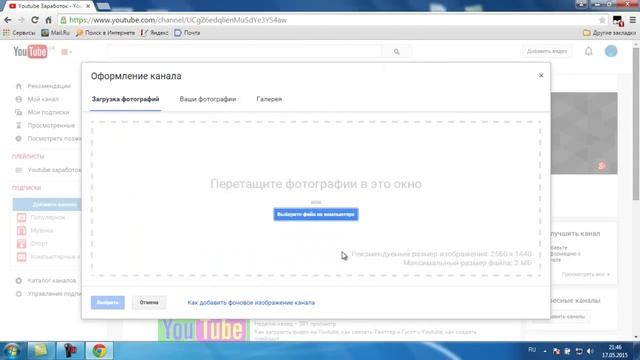Click the channel art thumbnail at right
Image resolution: width=640 pixels, height=360 pixels.
pyautogui.click(x=584, y=133)
